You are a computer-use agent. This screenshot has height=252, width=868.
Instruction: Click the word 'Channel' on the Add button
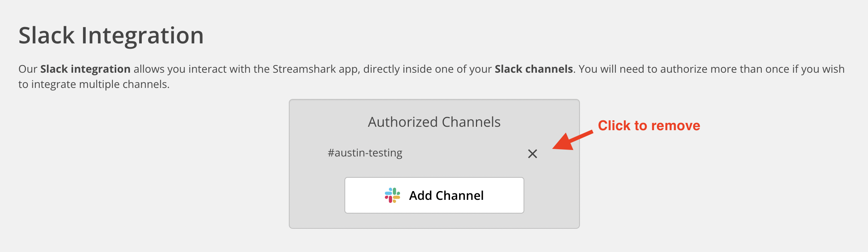click(x=460, y=195)
